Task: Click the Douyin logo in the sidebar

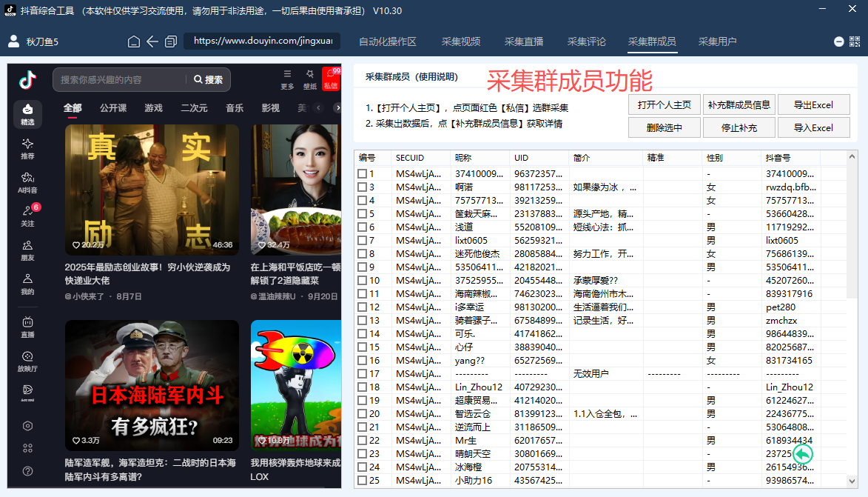Action: (27, 80)
